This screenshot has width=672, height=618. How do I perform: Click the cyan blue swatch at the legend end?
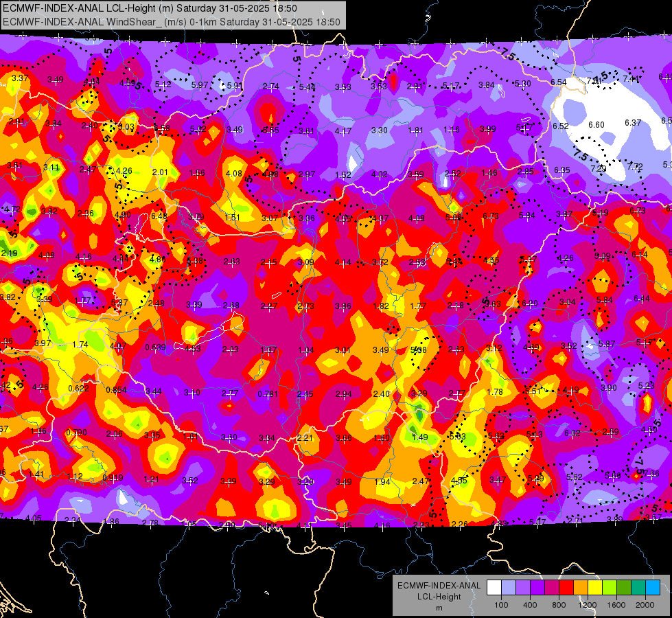(x=653, y=588)
